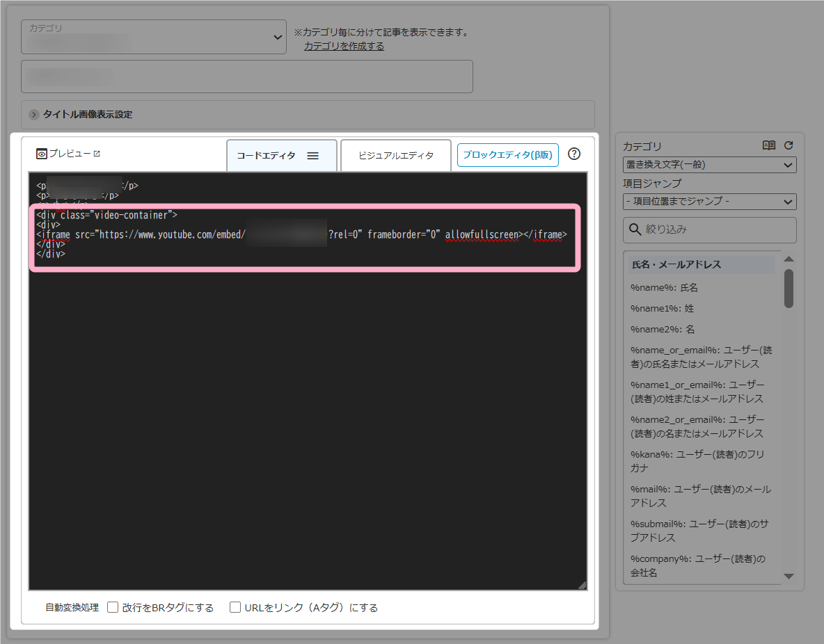This screenshot has height=644, width=824.
Task: Click the ブロックエディタ(β版) button
Action: tap(507, 155)
